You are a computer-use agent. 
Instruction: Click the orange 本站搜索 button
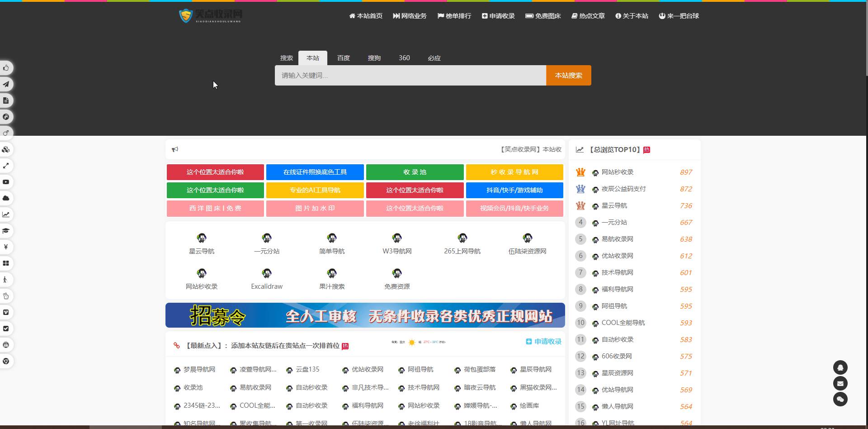[569, 76]
